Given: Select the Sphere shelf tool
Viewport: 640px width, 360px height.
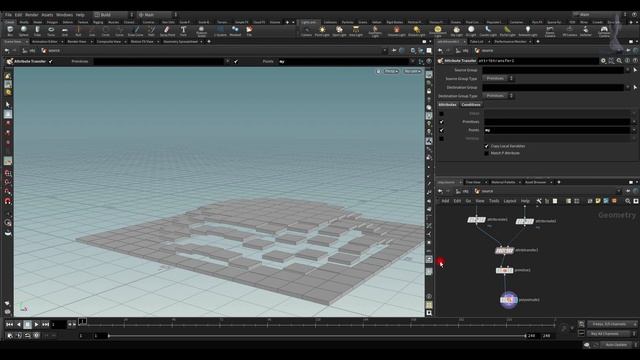Looking at the screenshot, I should pyautogui.click(x=24, y=31).
